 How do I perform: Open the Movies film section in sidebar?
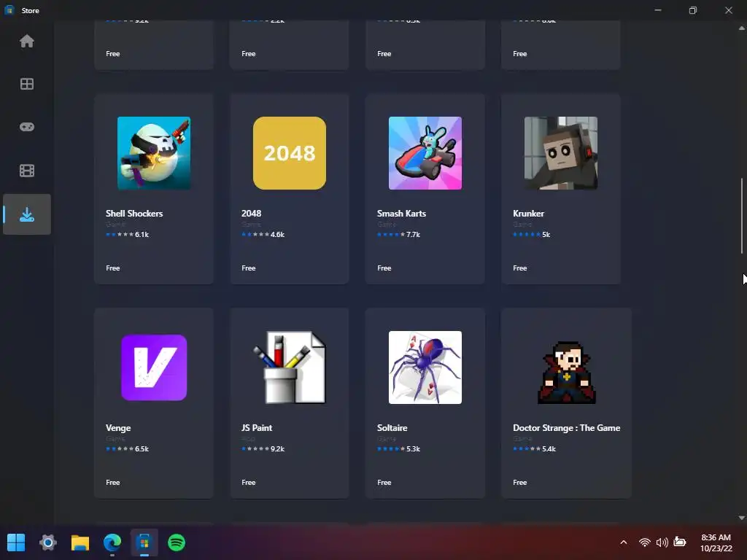click(27, 171)
